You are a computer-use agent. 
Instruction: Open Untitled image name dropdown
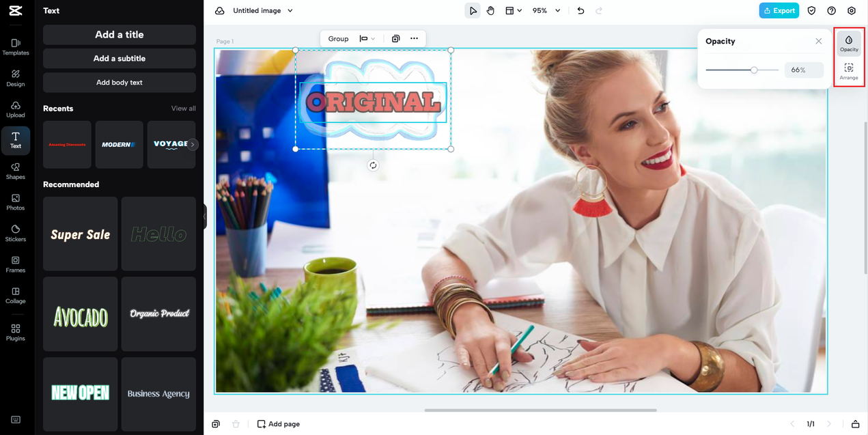pos(263,11)
